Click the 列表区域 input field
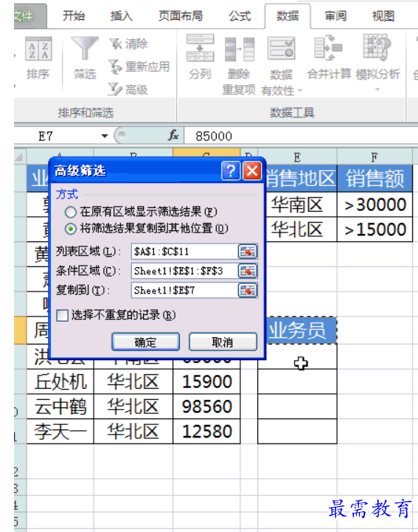Screen dimensions: 418x532 pos(184,252)
